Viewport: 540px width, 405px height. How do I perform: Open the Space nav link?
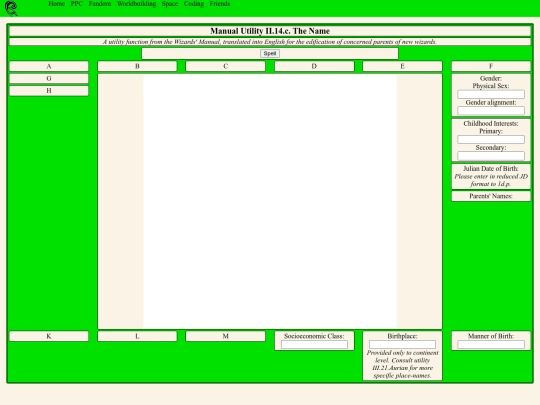[x=170, y=4]
